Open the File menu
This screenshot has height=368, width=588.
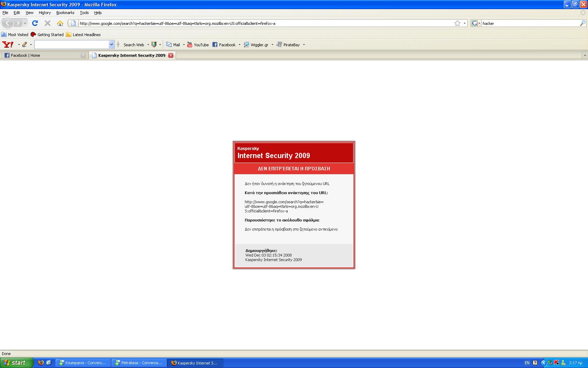click(5, 13)
